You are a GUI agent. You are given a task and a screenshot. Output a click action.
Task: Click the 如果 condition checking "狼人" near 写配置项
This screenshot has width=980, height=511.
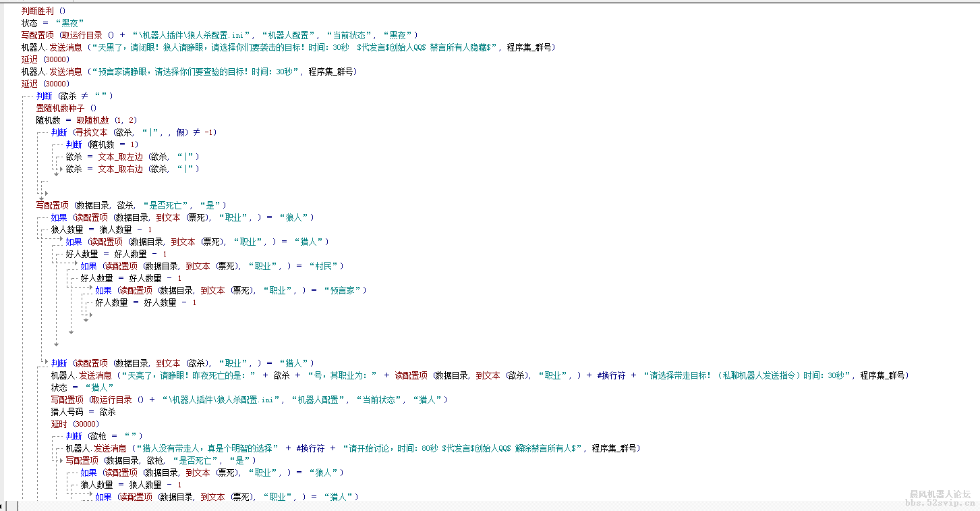point(182,217)
